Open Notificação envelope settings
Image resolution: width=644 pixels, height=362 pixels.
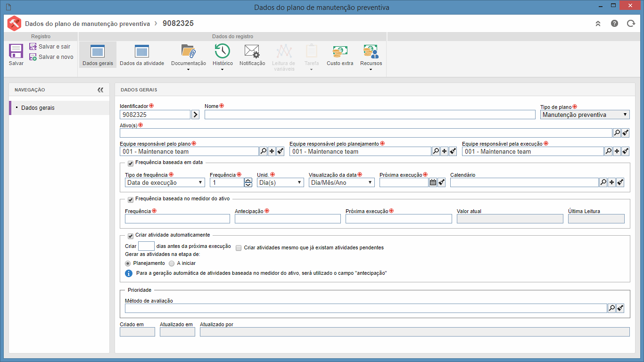(252, 55)
